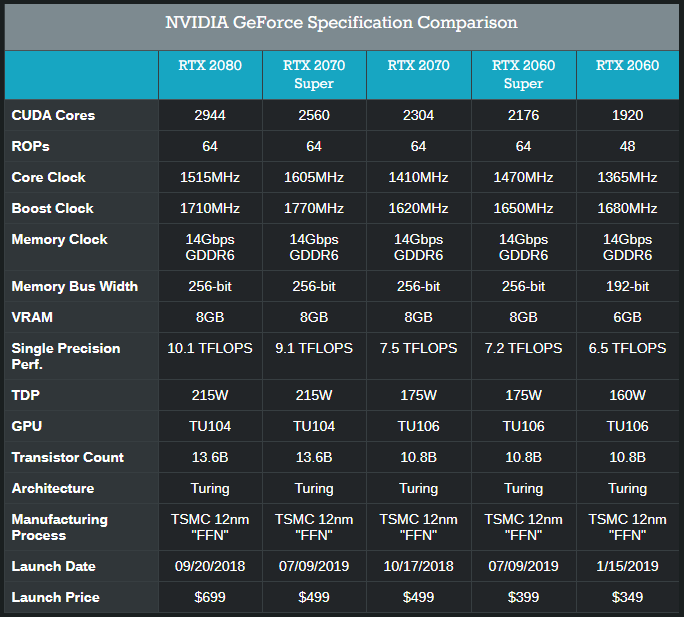The width and height of the screenshot is (684, 617).
Task: Click the Manufacturing Process row label
Action: (60, 527)
